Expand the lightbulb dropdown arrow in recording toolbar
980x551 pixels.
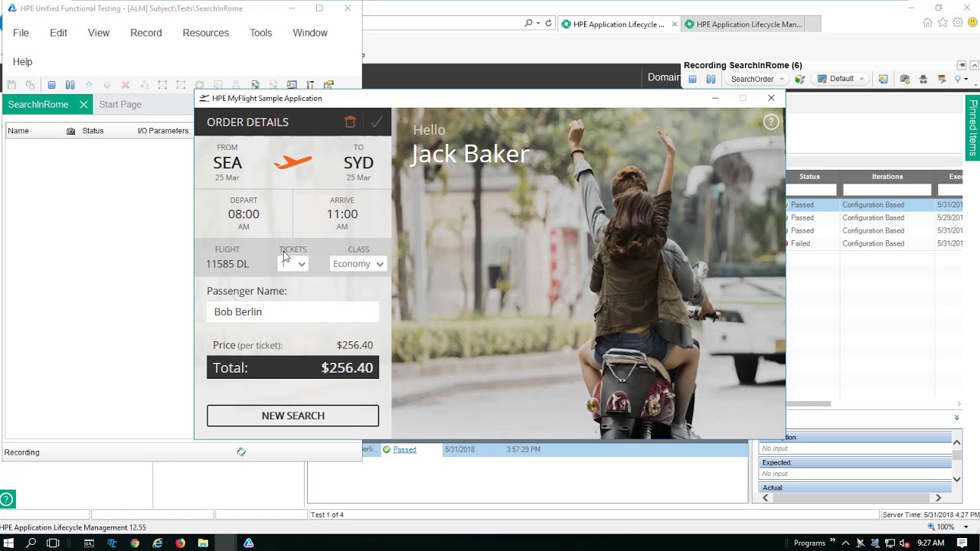(x=967, y=79)
